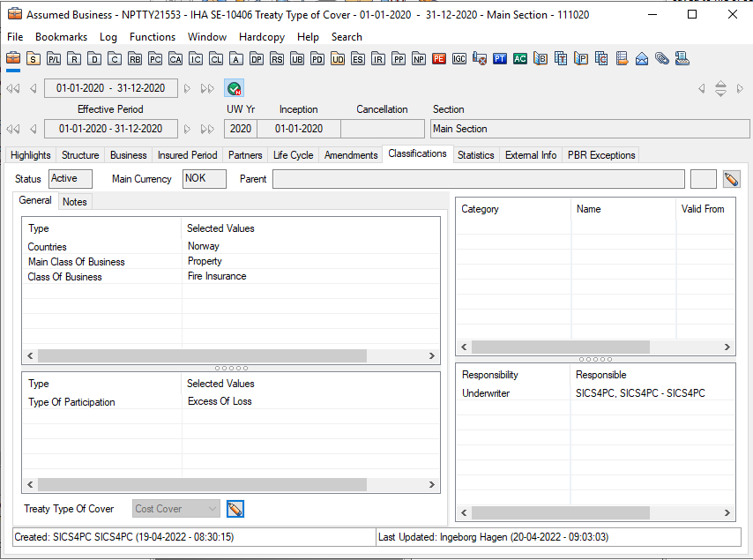Click the blue PT toolbar icon
Screen dimensions: 753x560
500,59
